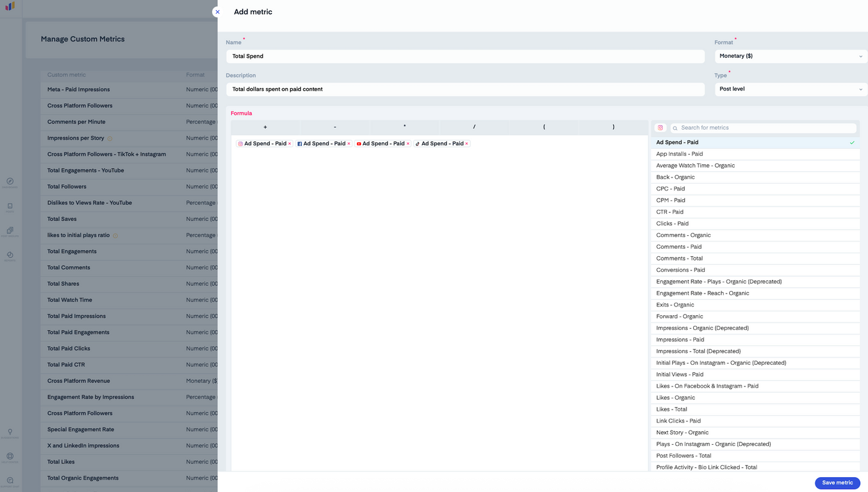Screen dimensions: 868x492
Task: Open Dislikes to Views Rate - YouTube row
Action: (x=129, y=203)
